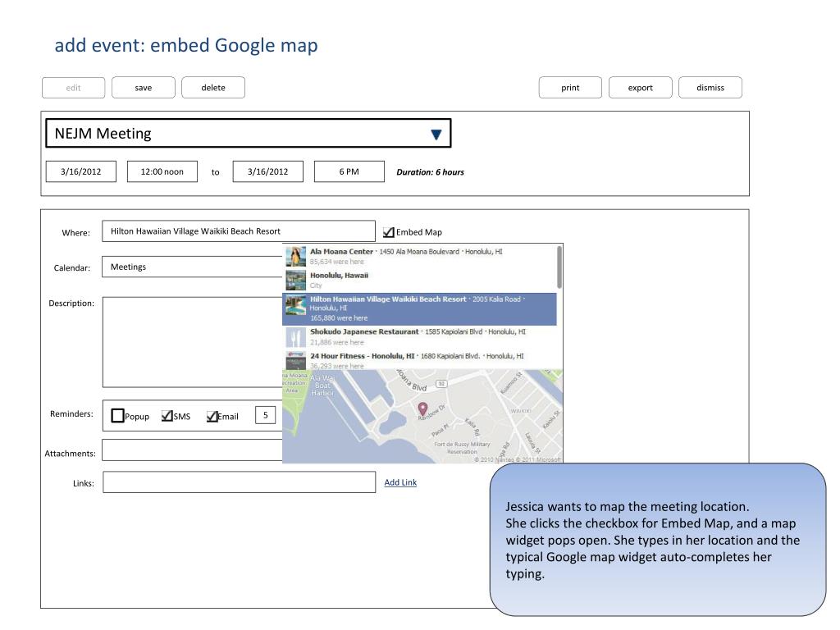Click the Links input field
The width and height of the screenshot is (840, 630).
tap(239, 482)
